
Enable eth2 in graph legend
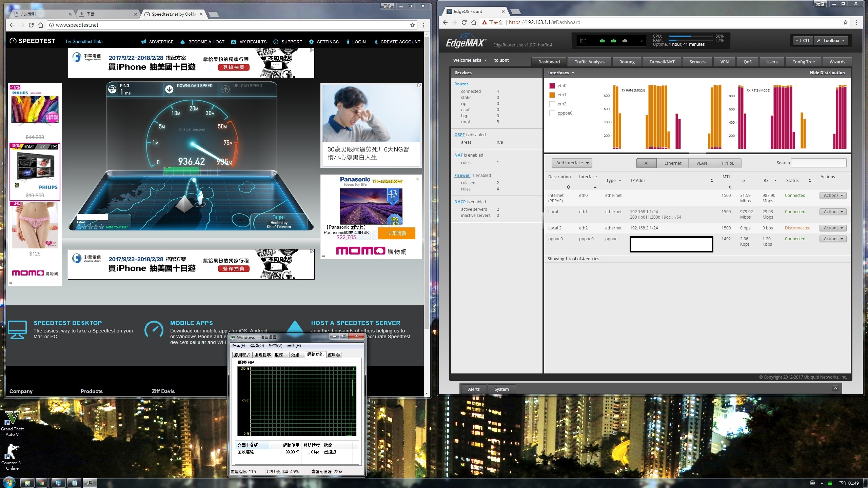[x=552, y=104]
